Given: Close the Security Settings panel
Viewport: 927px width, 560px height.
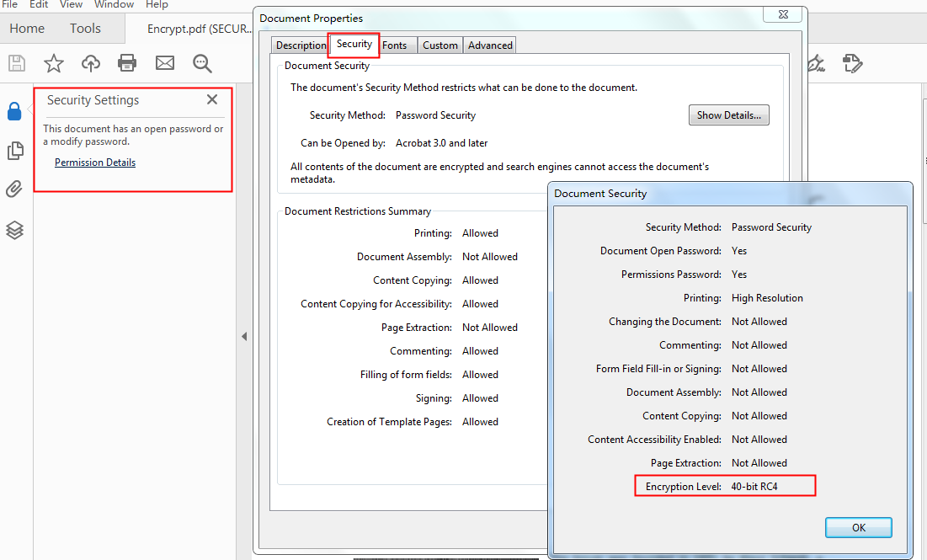Looking at the screenshot, I should point(212,99).
